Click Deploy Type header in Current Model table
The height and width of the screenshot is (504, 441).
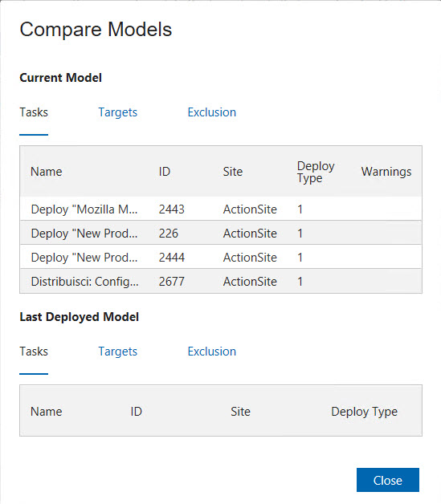[316, 172]
